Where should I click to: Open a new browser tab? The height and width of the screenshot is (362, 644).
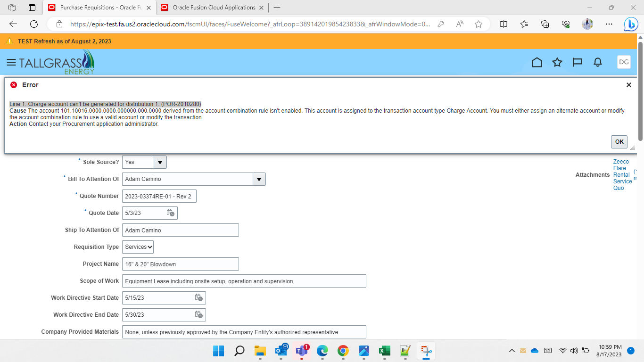click(x=277, y=8)
